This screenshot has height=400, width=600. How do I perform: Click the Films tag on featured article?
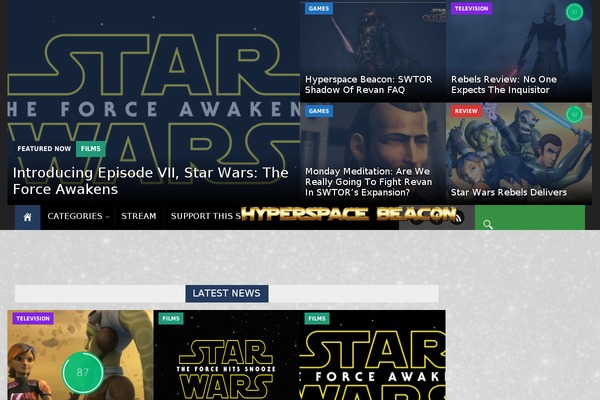[x=91, y=149]
